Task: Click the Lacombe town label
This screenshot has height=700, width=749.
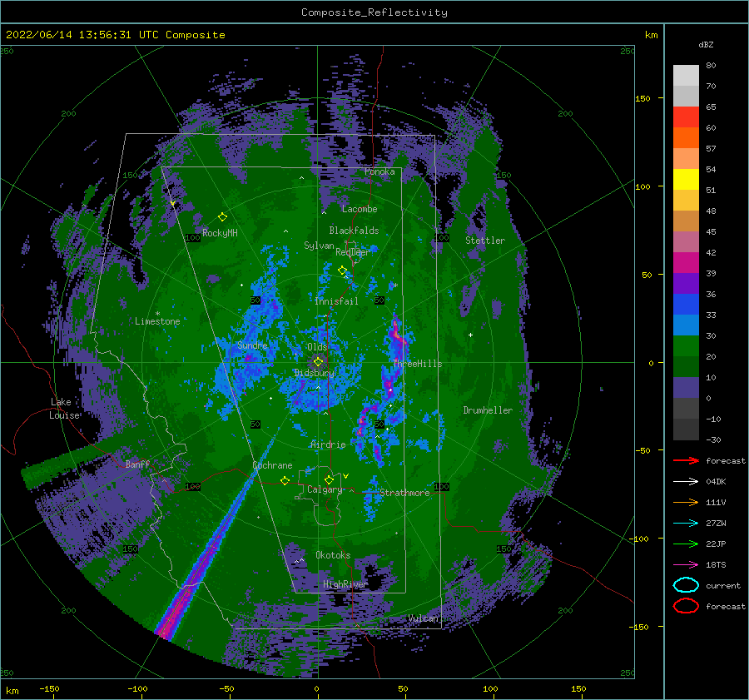Action: pos(360,209)
